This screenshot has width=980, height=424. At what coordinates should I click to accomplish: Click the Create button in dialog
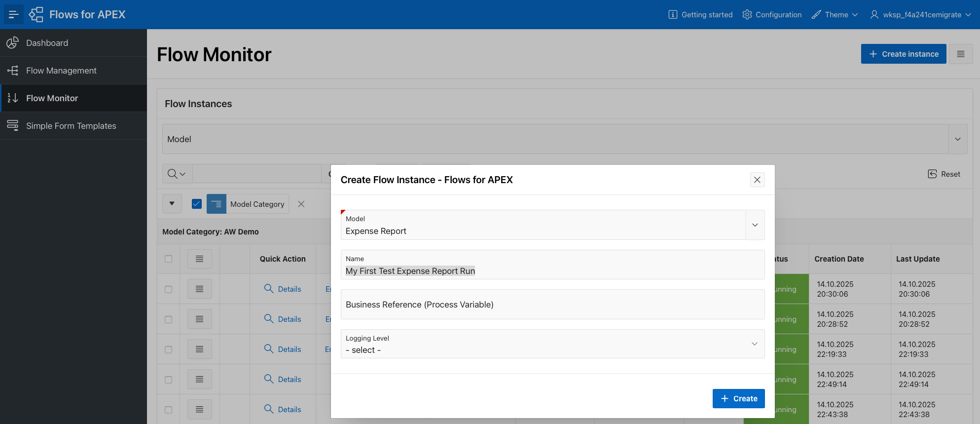[x=738, y=398]
